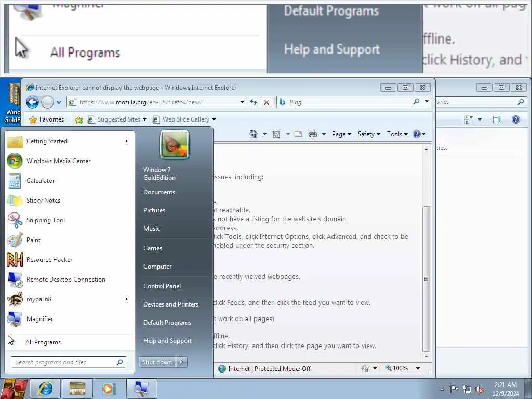The height and width of the screenshot is (399, 532).
Task: Expand the Getting Started submenu arrow
Action: pos(127,141)
